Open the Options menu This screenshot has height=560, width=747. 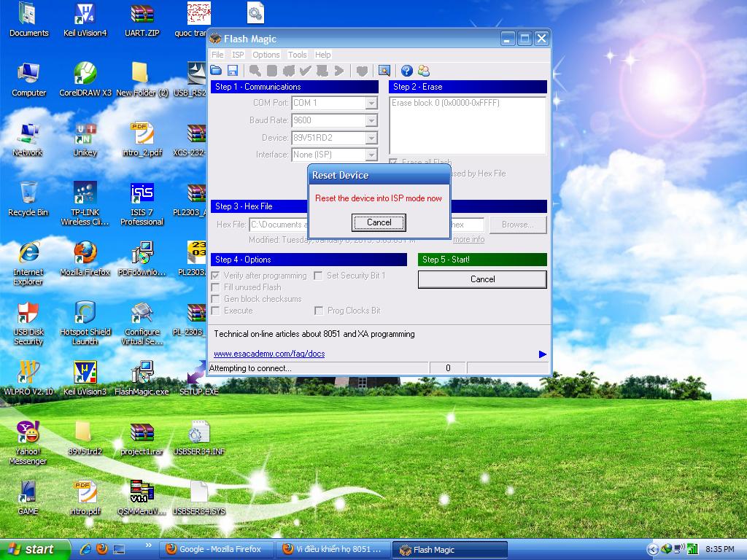click(266, 55)
